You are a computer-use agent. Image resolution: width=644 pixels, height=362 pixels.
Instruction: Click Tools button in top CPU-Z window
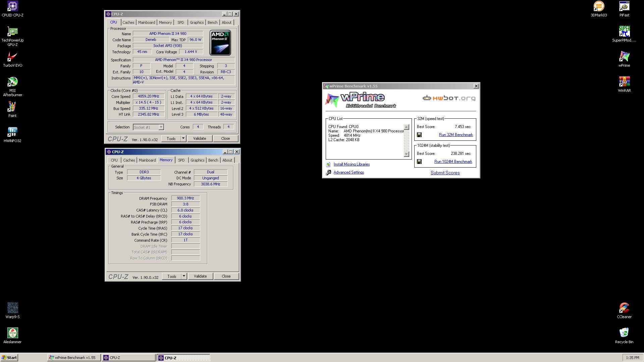pyautogui.click(x=171, y=138)
